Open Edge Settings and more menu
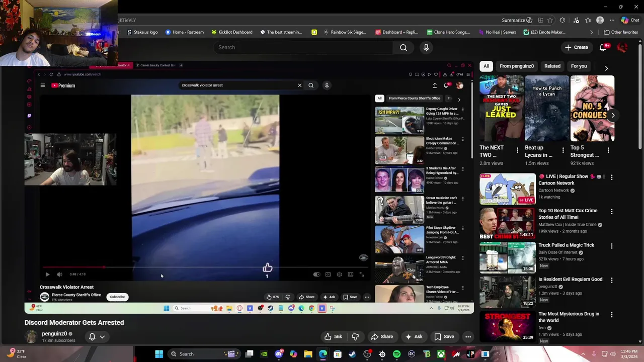The width and height of the screenshot is (644, 362). [612, 20]
